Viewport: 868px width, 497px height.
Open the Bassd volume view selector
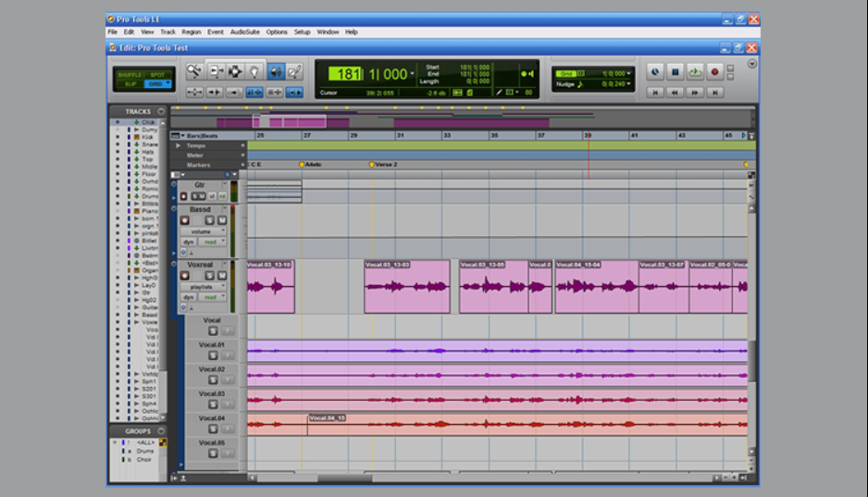coord(202,231)
